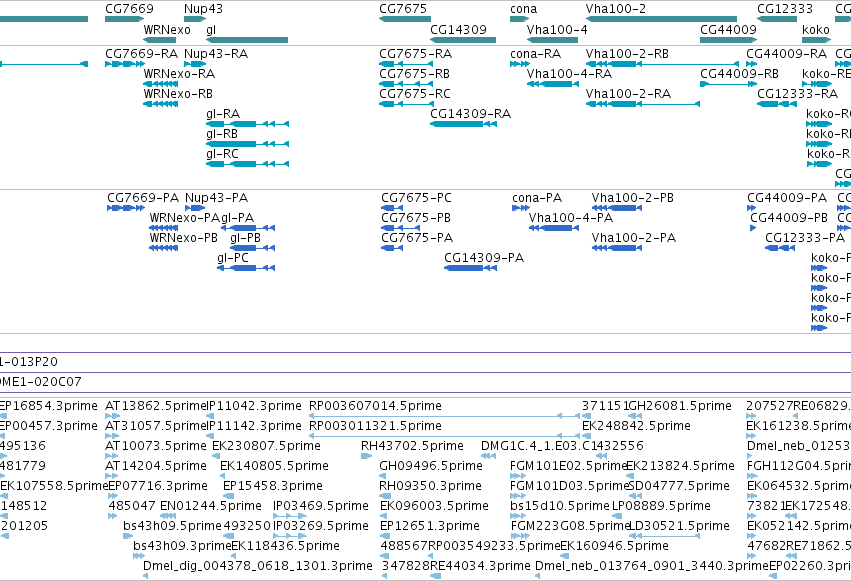Screen dimensions: 851x581
Task: Click protein Vha100-4-PA
Action: [571, 218]
